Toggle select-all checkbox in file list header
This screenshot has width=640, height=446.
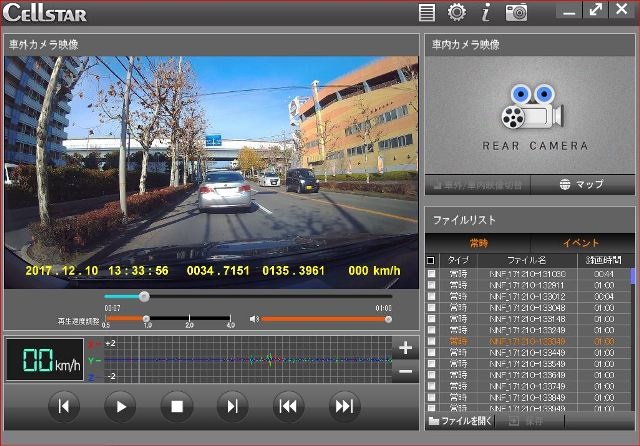click(431, 260)
